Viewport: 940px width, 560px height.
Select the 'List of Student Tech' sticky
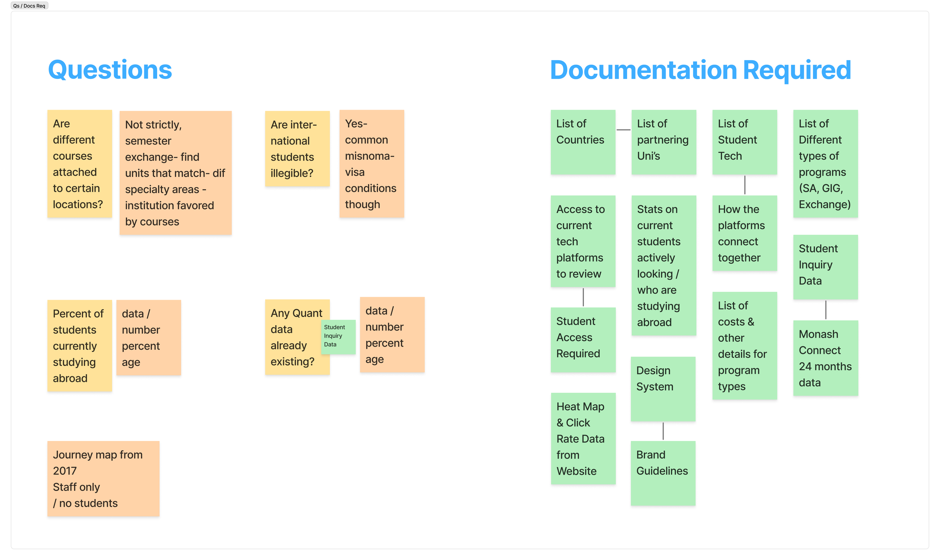[744, 142]
